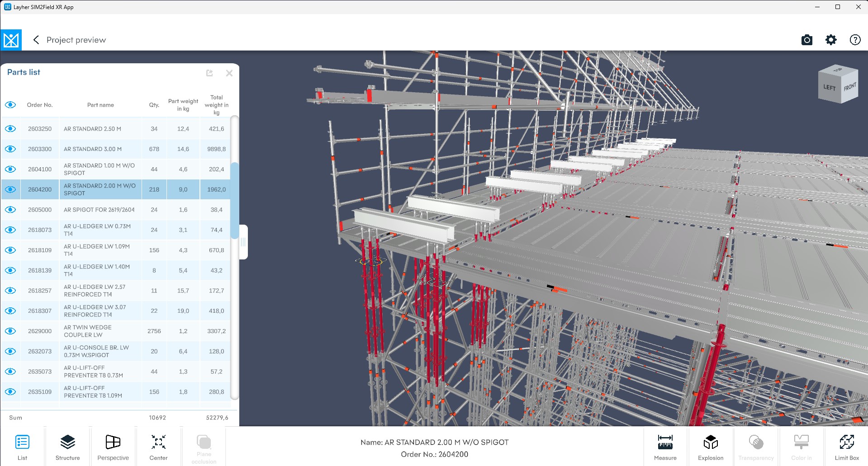Center the model in view
Screen dimensions: 868x466
point(158,447)
